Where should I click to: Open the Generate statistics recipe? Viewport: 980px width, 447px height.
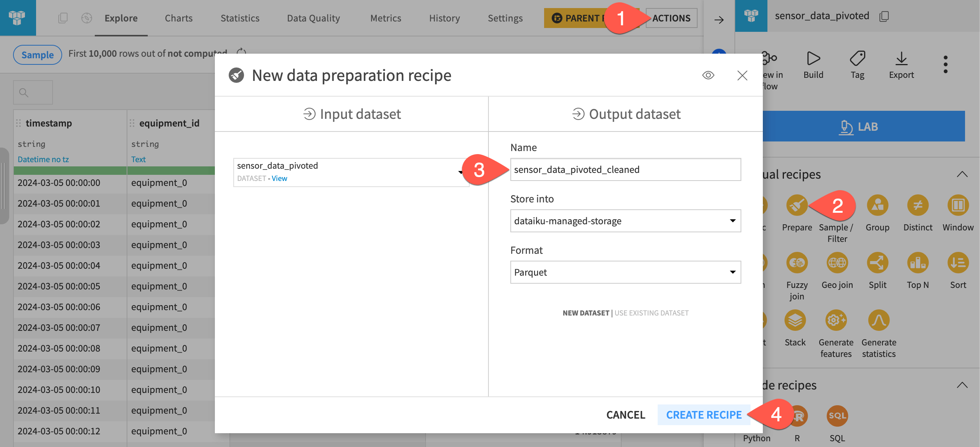pyautogui.click(x=878, y=321)
